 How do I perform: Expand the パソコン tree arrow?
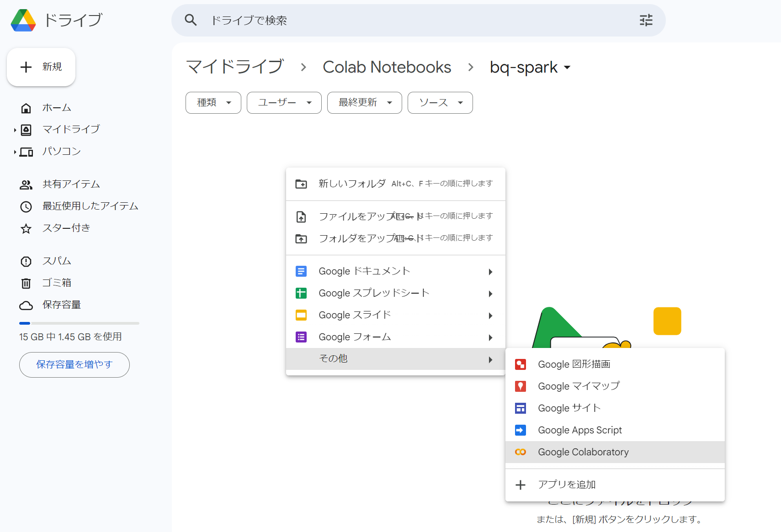coord(15,152)
